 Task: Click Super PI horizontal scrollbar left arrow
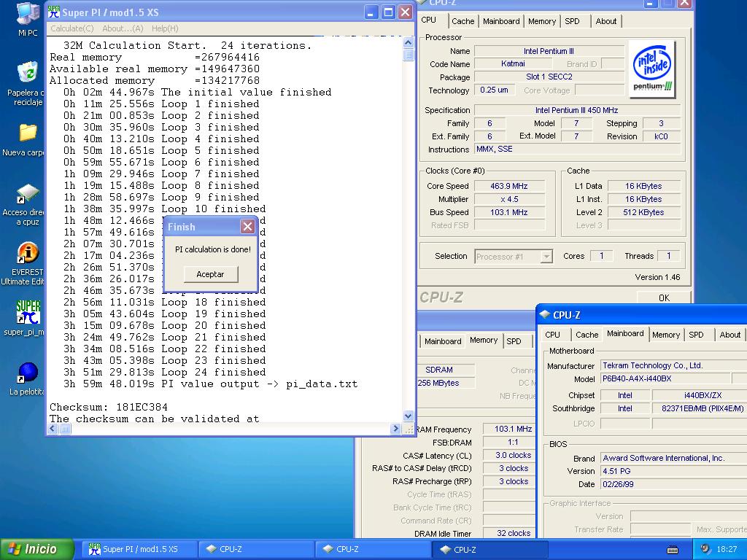pyautogui.click(x=53, y=429)
